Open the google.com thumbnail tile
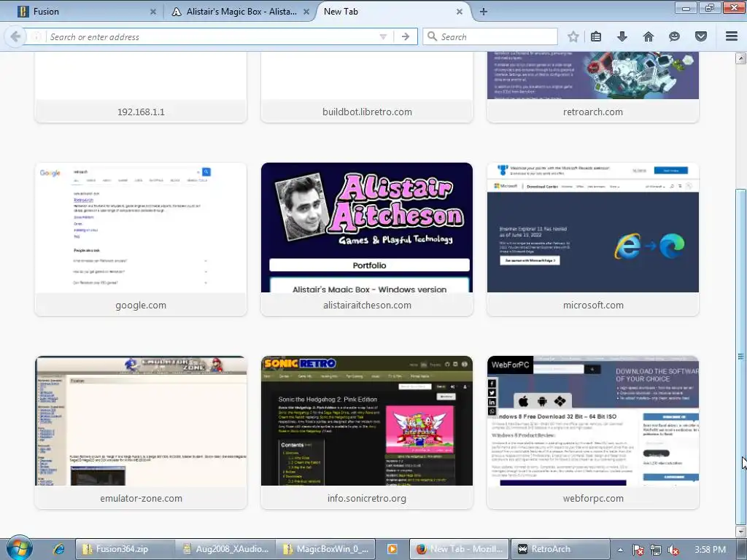The height and width of the screenshot is (560, 747). click(x=141, y=227)
